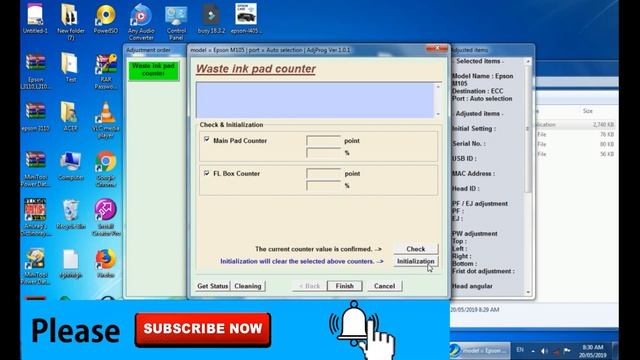Screen dimensions: 640x360
Task: Open the Amarya Dictionary shortcut icon
Action: (x=36, y=217)
